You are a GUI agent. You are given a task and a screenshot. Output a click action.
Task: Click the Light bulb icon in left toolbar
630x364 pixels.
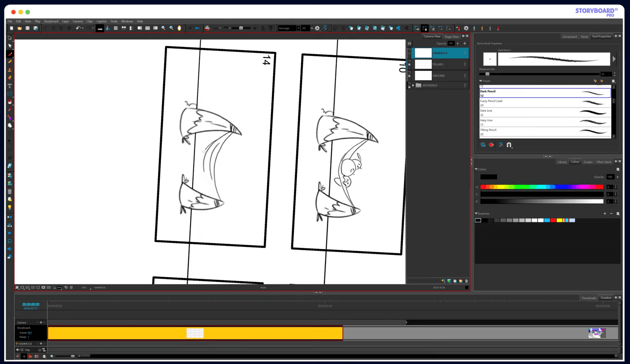pos(10,207)
